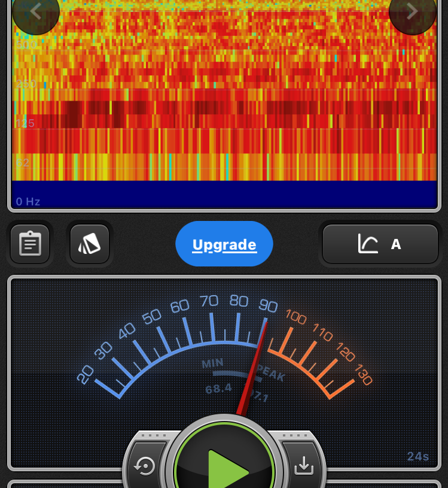Tap the right arrow above the spectrogram
This screenshot has height=488, width=448.
[x=412, y=11]
